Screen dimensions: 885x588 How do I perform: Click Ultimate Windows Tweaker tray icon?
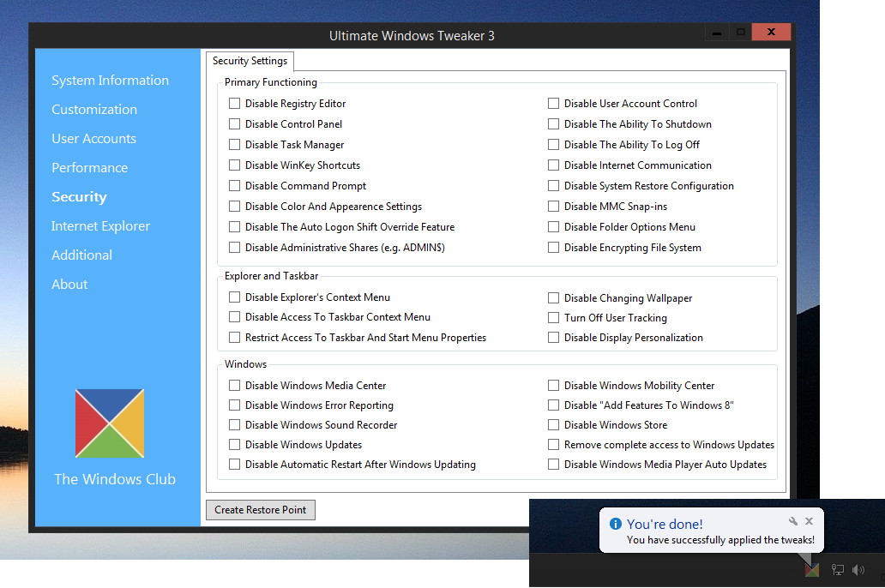(811, 570)
